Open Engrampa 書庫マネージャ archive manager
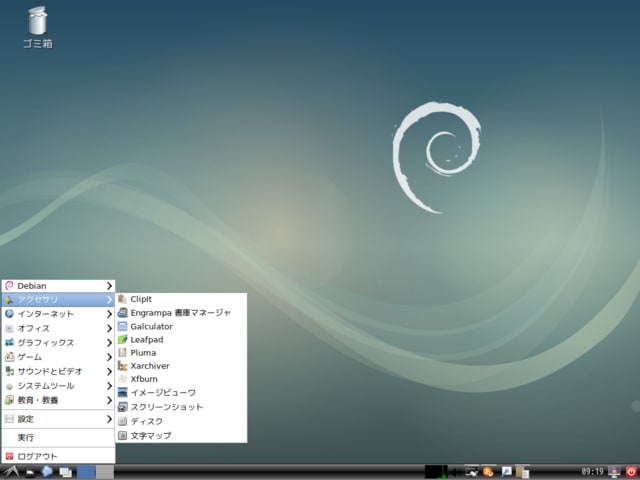The width and height of the screenshot is (640, 480). tap(181, 313)
